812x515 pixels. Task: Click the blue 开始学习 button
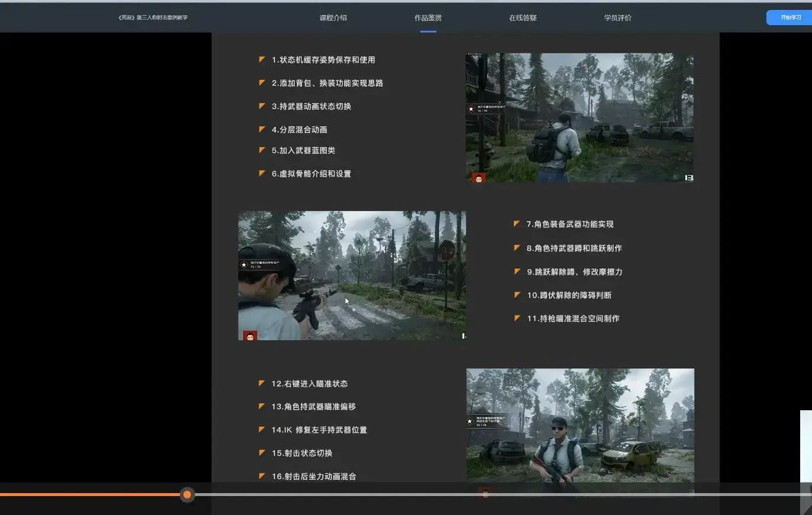click(x=789, y=18)
